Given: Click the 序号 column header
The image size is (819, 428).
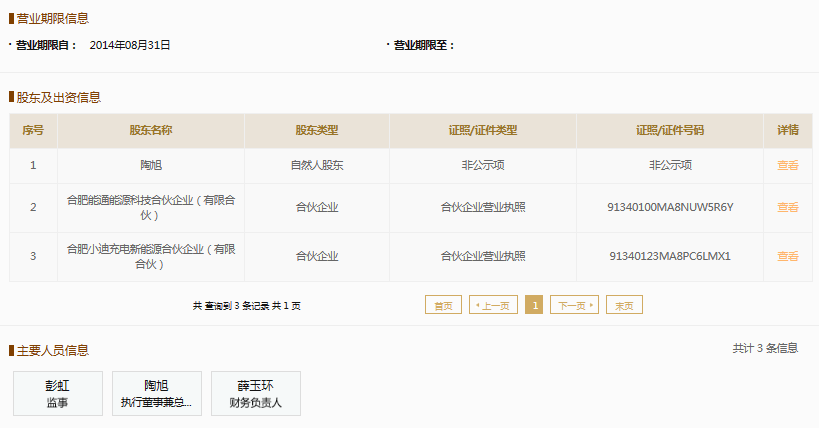Looking at the screenshot, I should pyautogui.click(x=33, y=131).
